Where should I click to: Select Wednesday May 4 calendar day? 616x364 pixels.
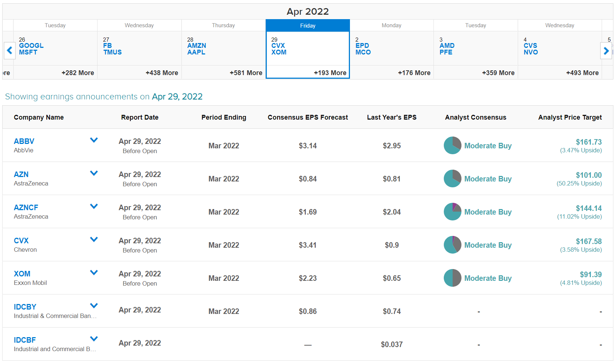click(x=560, y=49)
